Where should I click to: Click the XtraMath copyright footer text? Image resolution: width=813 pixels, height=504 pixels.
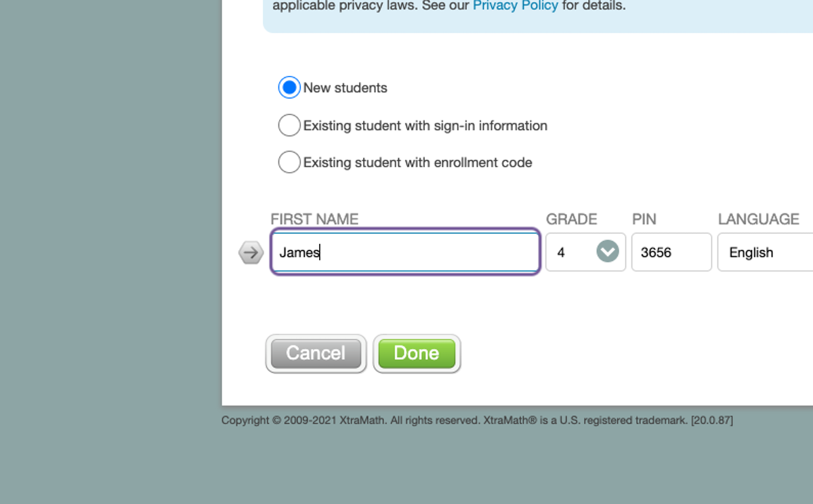tap(477, 420)
